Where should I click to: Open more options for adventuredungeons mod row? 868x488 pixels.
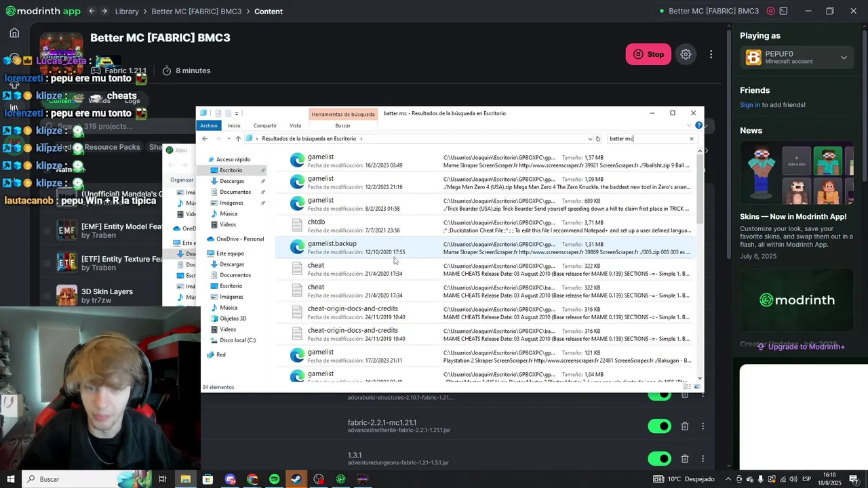(703, 459)
